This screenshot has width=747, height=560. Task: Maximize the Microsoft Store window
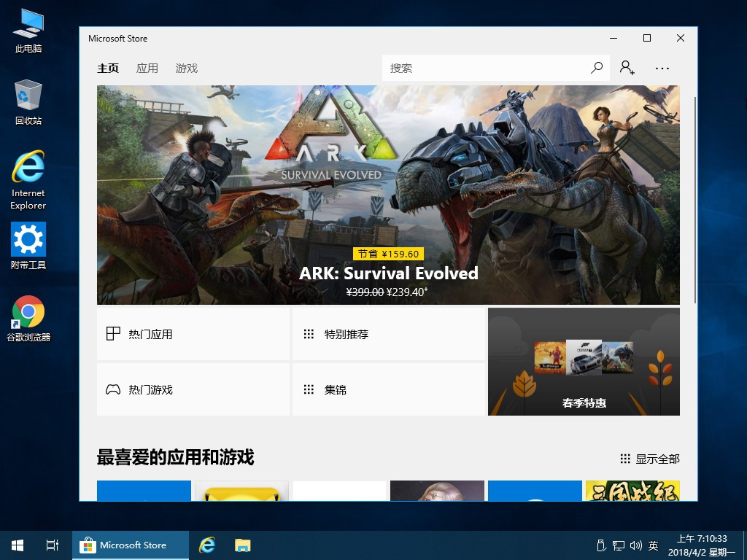coord(647,38)
